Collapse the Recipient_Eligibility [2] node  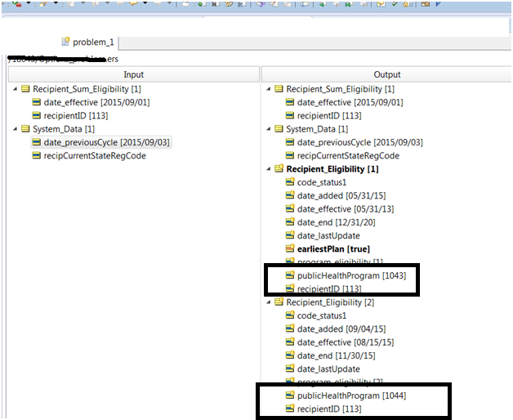tap(269, 302)
